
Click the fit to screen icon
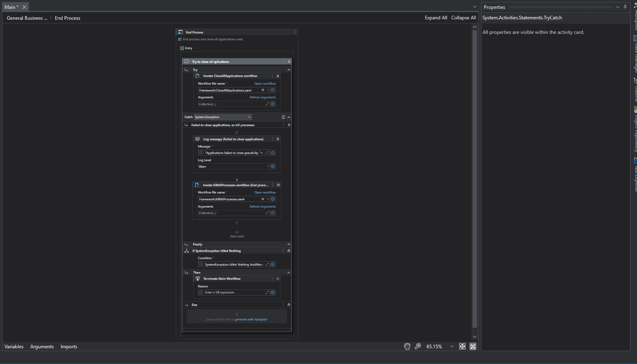[462, 346]
